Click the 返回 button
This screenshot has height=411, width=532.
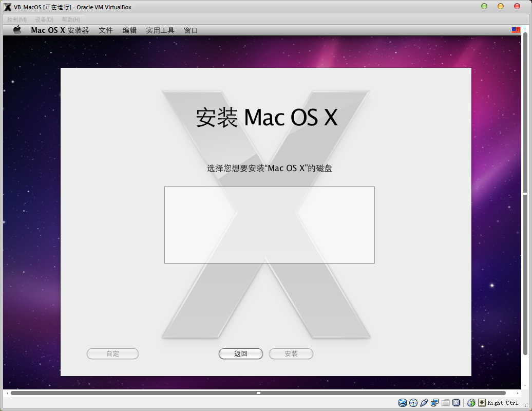(240, 353)
